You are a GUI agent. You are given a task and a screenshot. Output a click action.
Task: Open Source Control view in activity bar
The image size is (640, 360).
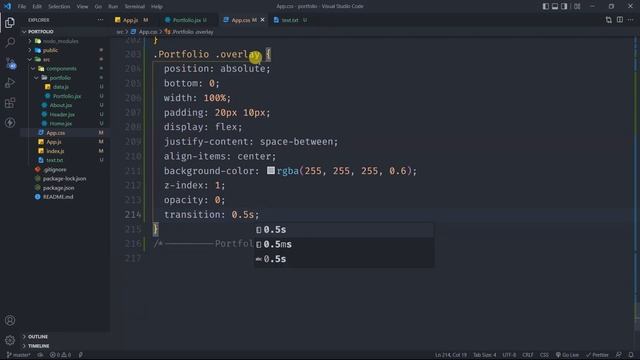pos(10,63)
